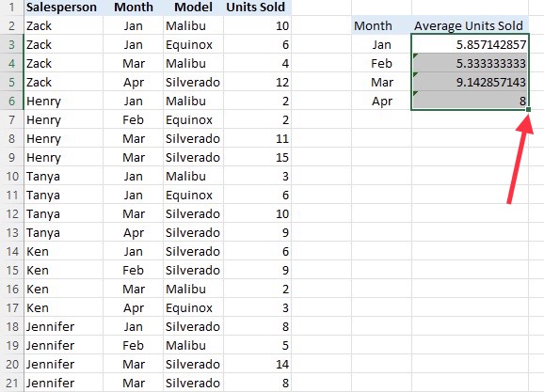The height and width of the screenshot is (392, 544).
Task: Select the cell showing 5.857142857
Action: click(470, 44)
